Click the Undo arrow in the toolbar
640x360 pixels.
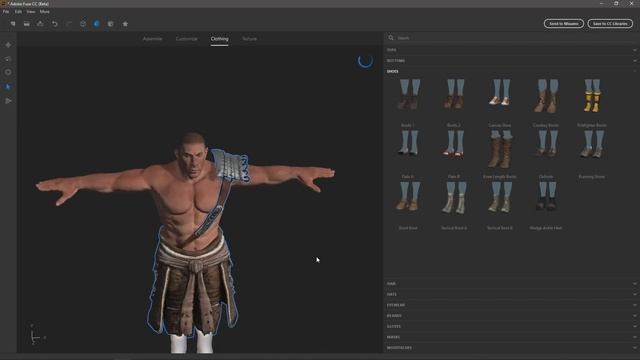point(54,24)
